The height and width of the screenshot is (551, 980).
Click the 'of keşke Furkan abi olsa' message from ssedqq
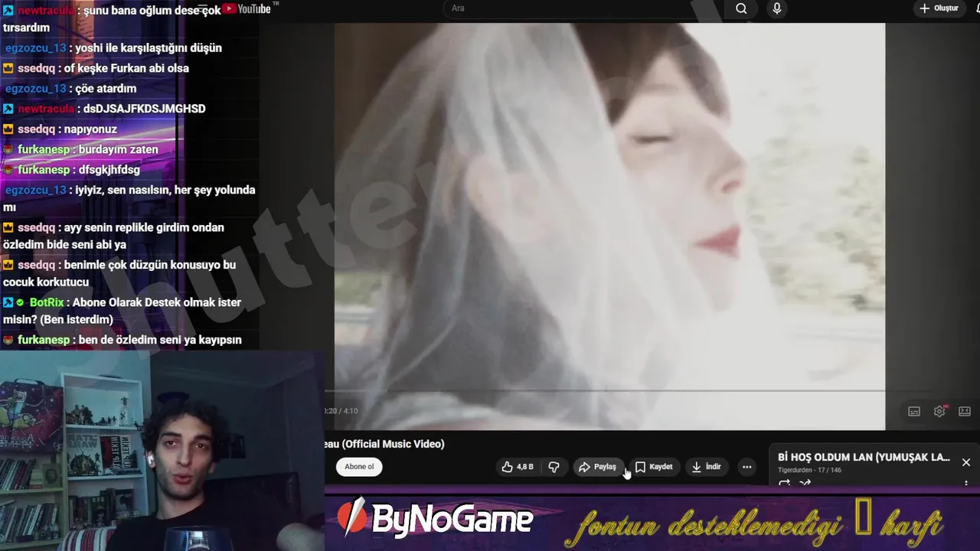point(126,68)
